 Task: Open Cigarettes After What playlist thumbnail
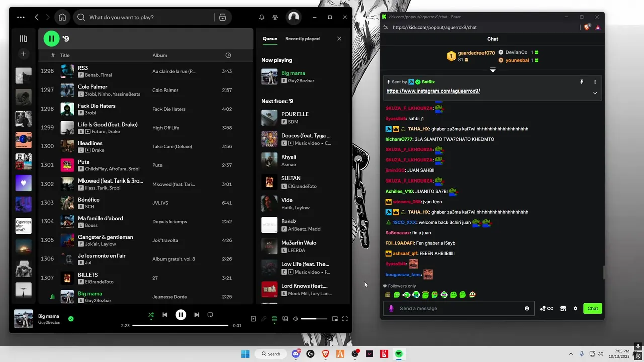(x=23, y=226)
